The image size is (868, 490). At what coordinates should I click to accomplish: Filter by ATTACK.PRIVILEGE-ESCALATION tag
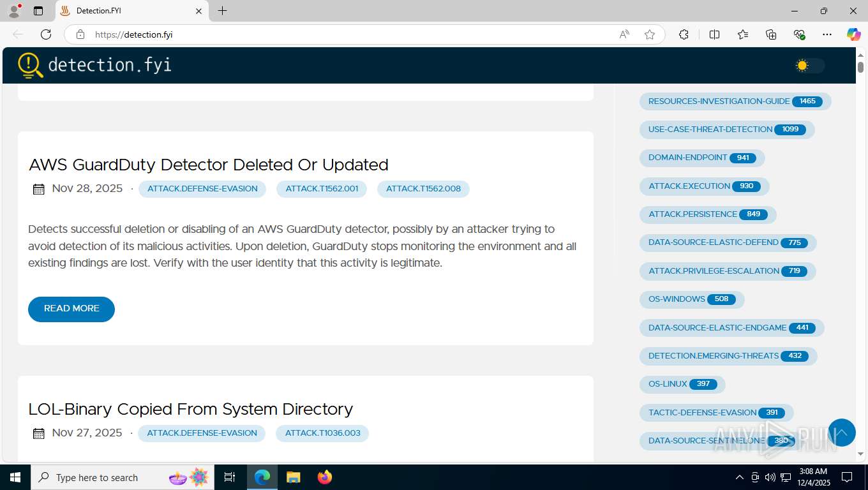728,271
